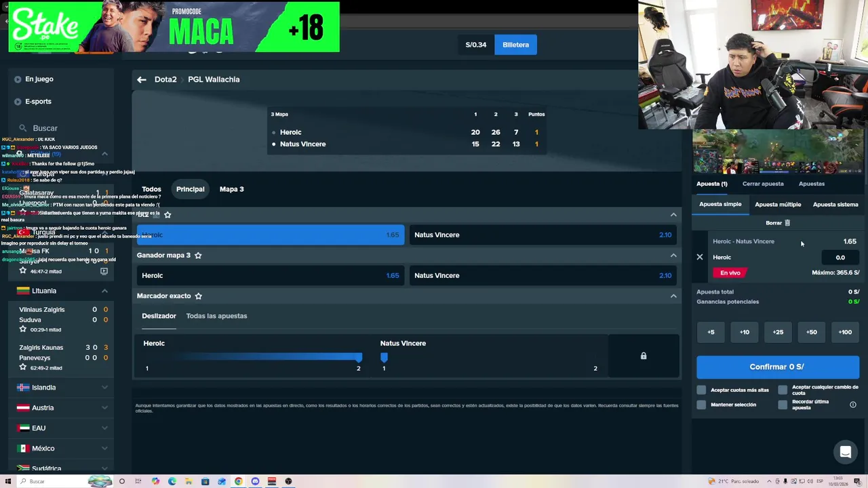Click the Heroic score slider handle
868x488 pixels.
coord(359,357)
